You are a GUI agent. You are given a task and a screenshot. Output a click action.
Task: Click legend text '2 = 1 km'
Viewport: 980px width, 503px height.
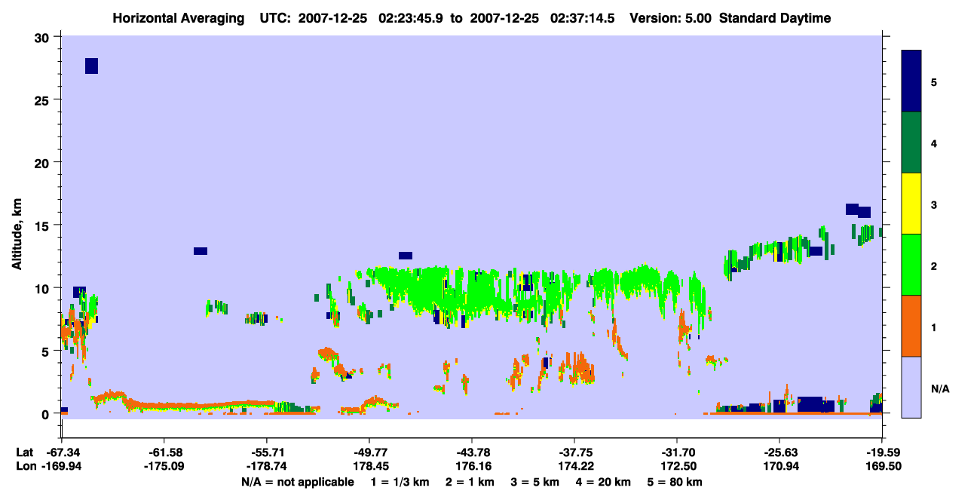click(x=470, y=482)
